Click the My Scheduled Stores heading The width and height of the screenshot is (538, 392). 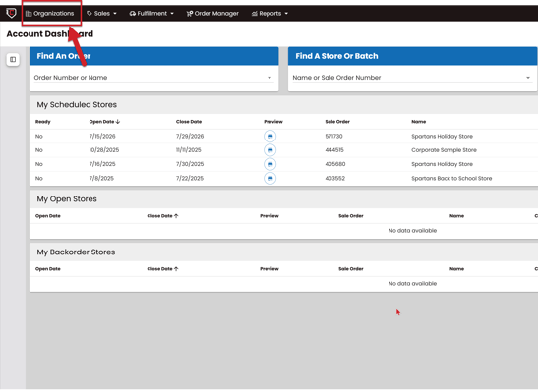tap(77, 105)
